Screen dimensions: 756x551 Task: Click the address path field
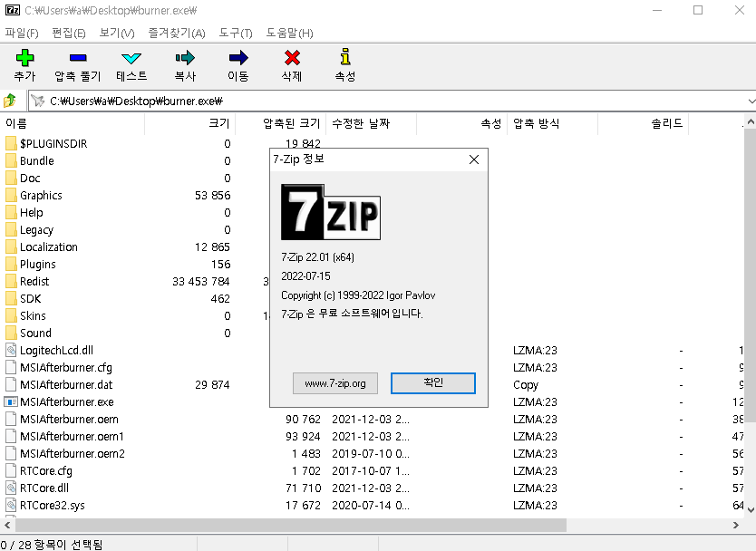[386, 101]
